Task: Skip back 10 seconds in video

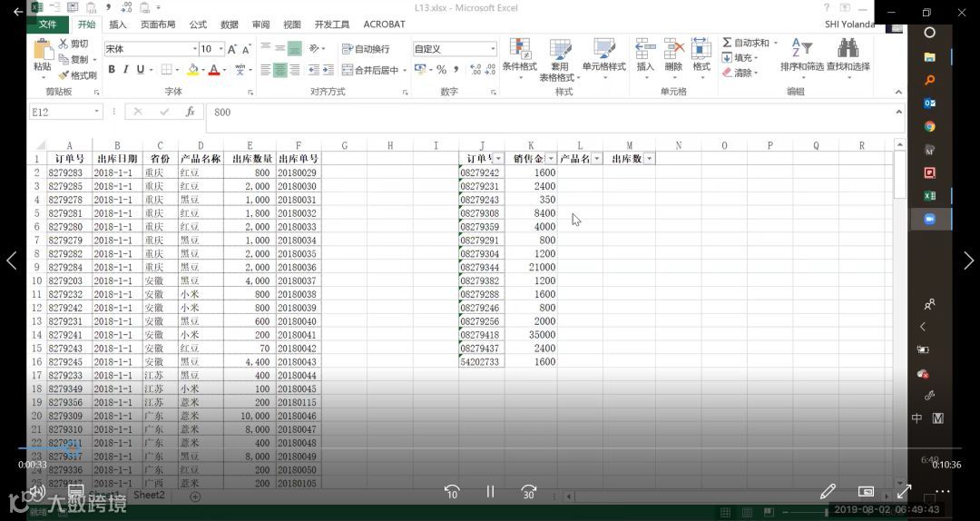Action: [452, 492]
